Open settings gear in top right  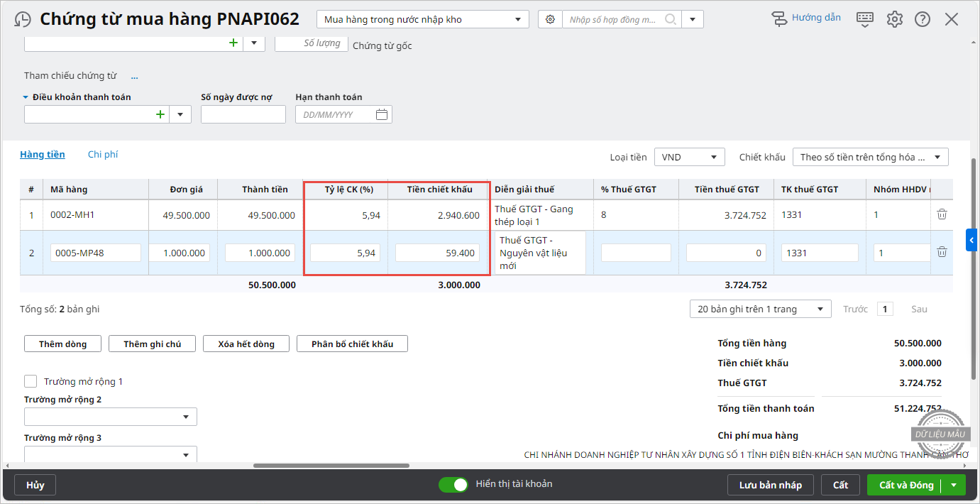pyautogui.click(x=894, y=19)
